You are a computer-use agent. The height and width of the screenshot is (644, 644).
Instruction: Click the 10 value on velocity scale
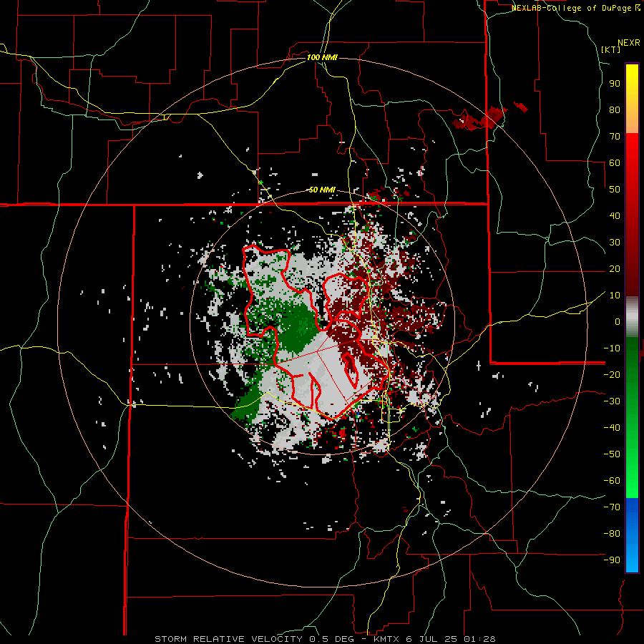615,296
